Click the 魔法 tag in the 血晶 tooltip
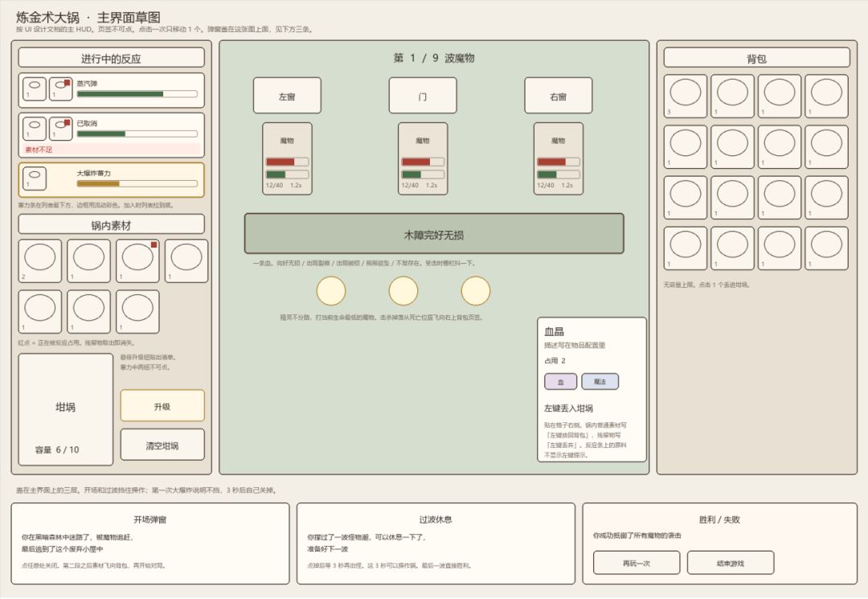 point(600,381)
